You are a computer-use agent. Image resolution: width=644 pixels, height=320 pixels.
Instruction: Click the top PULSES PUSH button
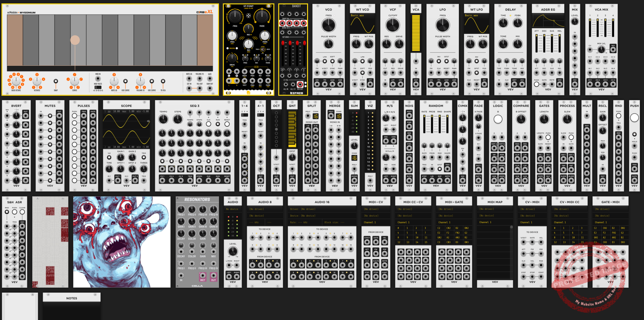click(x=74, y=116)
